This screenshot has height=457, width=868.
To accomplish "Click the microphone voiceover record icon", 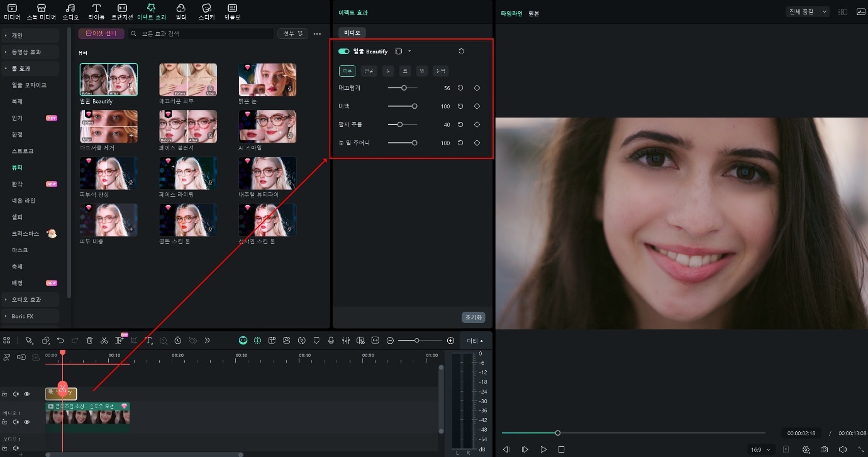I will point(331,340).
